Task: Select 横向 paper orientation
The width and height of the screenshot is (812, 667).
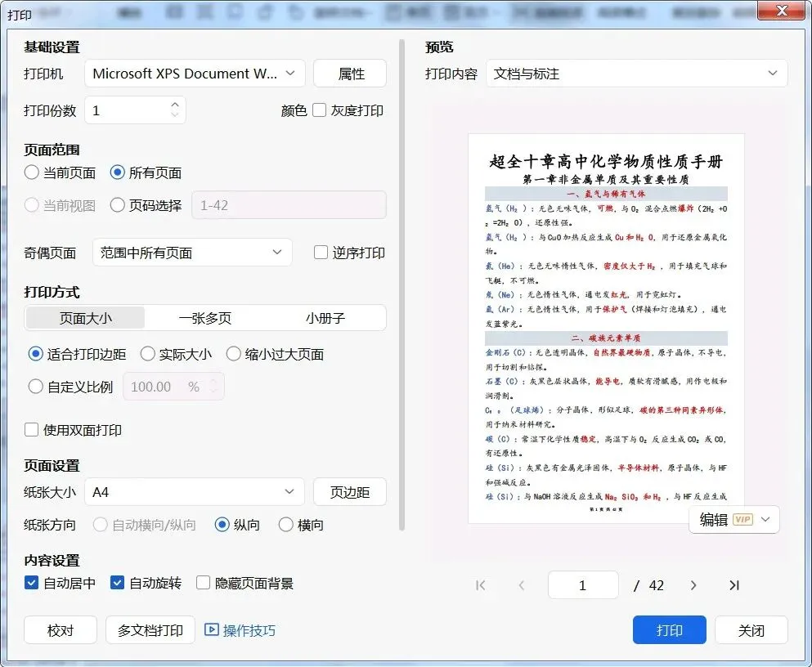Action: click(286, 525)
